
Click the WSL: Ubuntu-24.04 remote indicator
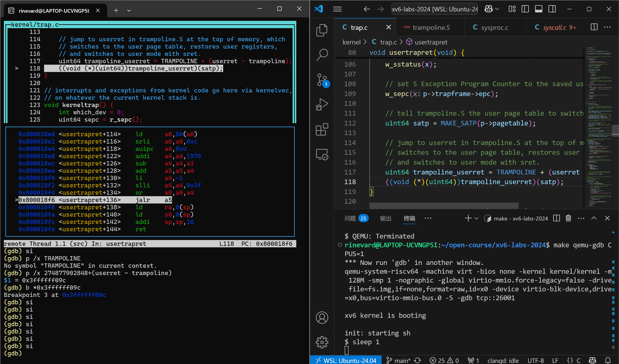pyautogui.click(x=346, y=360)
